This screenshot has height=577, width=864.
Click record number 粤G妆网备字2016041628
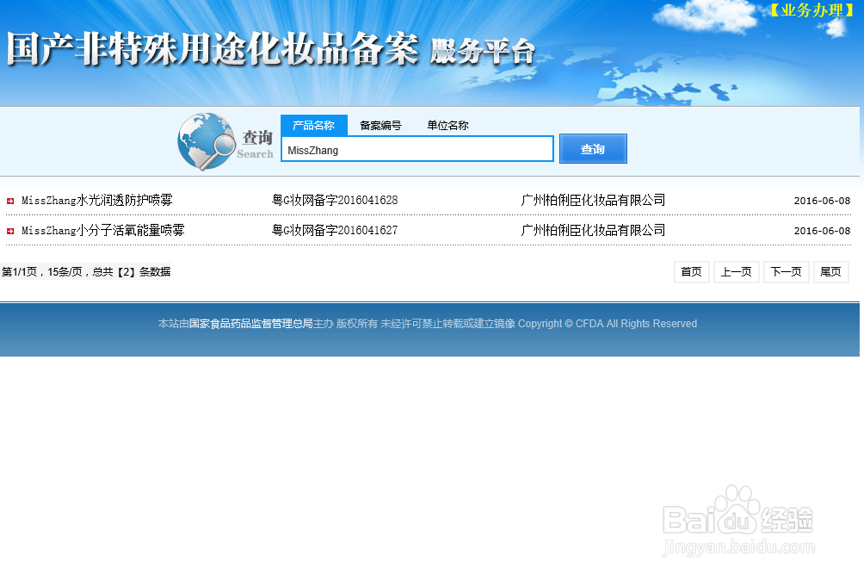pos(335,200)
